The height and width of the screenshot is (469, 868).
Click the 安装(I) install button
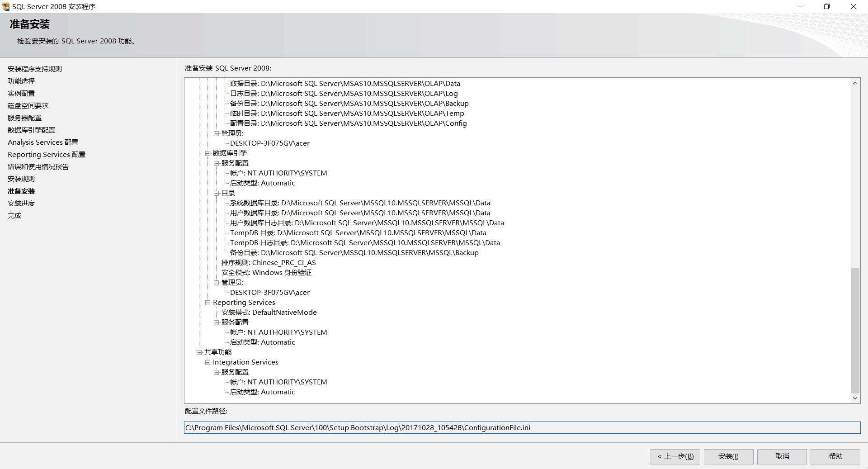coord(728,456)
